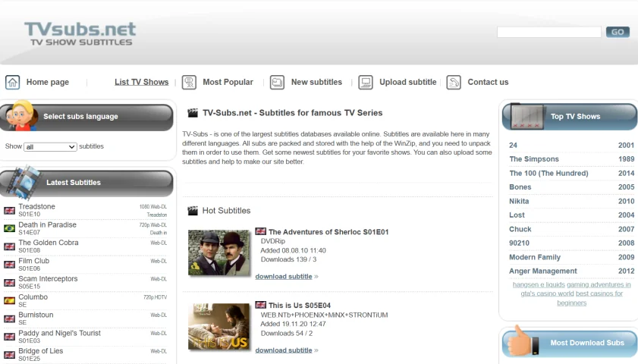
Task: Click the Upload subtitle monitor icon
Action: click(366, 82)
